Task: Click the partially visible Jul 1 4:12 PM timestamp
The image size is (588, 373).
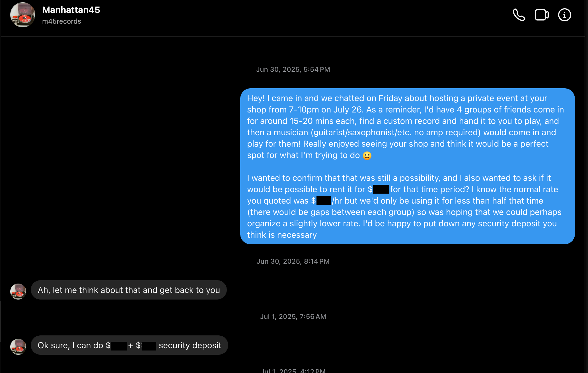Action: [294, 370]
